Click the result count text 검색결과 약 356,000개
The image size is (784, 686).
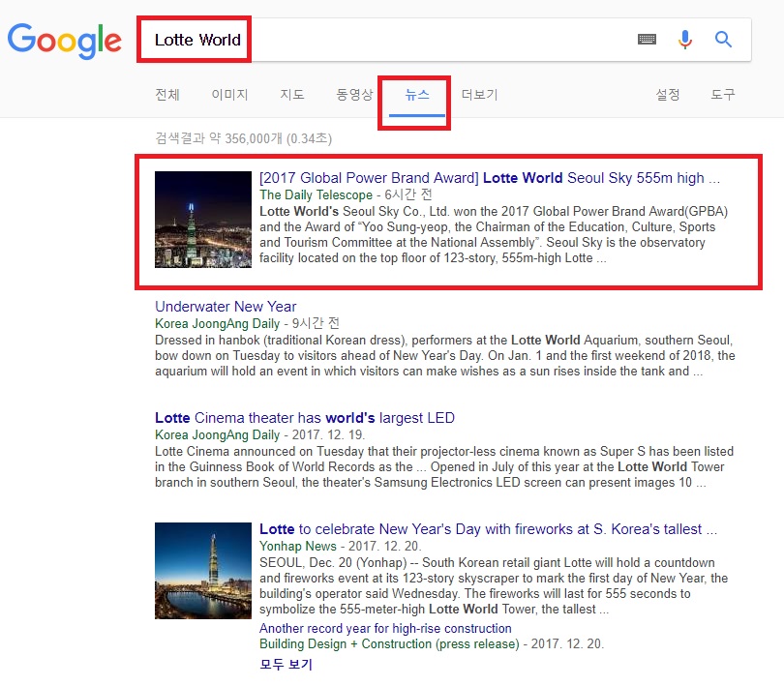(x=244, y=138)
